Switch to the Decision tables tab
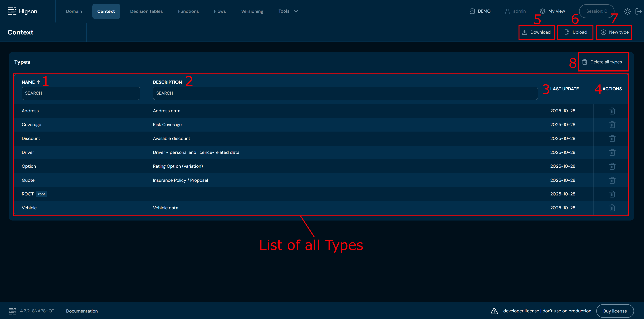The image size is (644, 319). [146, 11]
